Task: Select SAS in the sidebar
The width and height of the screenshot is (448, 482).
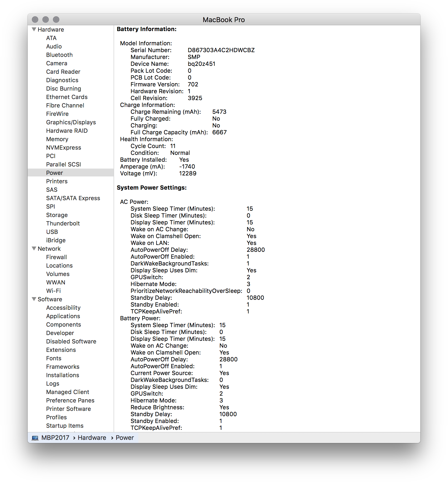Action: 52,190
